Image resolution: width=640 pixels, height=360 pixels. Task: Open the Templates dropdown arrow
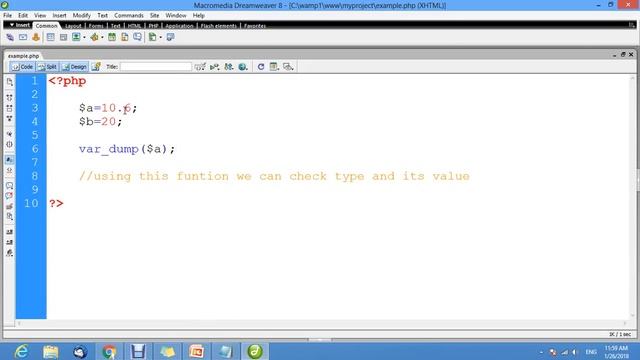[160, 38]
